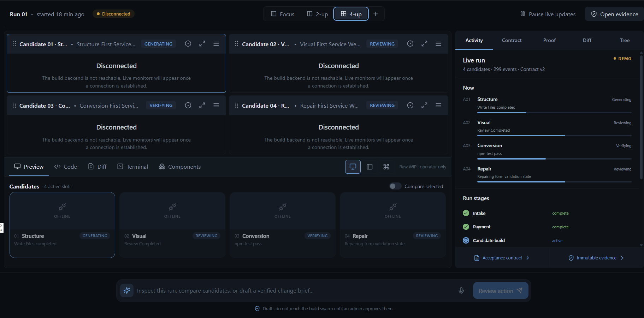The height and width of the screenshot is (318, 644).
Task: Click target icon in Candidate 01 header
Action: pos(188,44)
